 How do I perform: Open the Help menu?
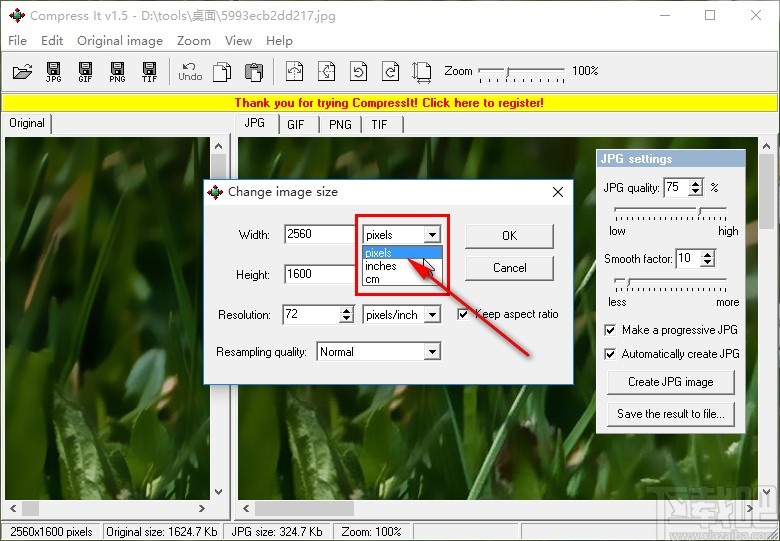pos(279,41)
